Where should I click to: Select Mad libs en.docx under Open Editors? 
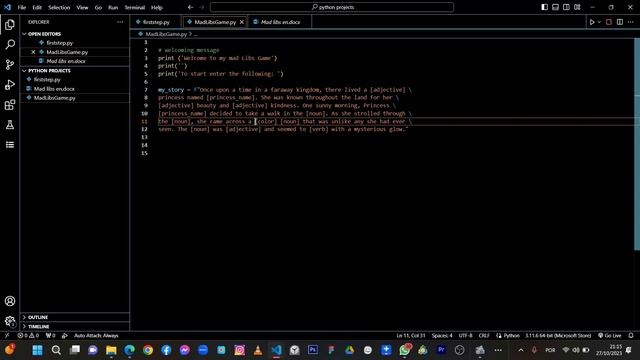point(75,61)
